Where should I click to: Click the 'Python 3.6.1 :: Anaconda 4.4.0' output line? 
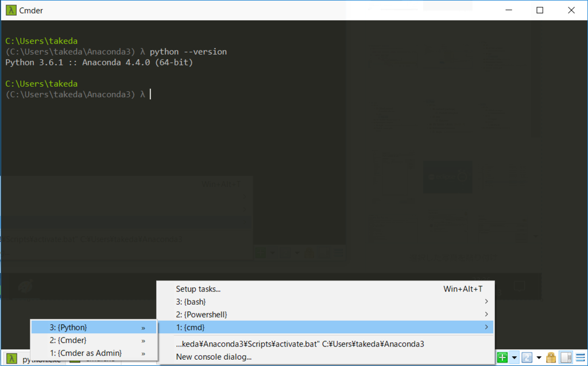coord(99,62)
